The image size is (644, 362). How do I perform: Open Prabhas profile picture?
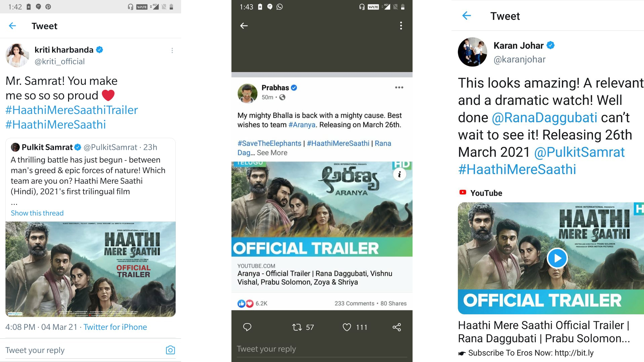pyautogui.click(x=247, y=93)
